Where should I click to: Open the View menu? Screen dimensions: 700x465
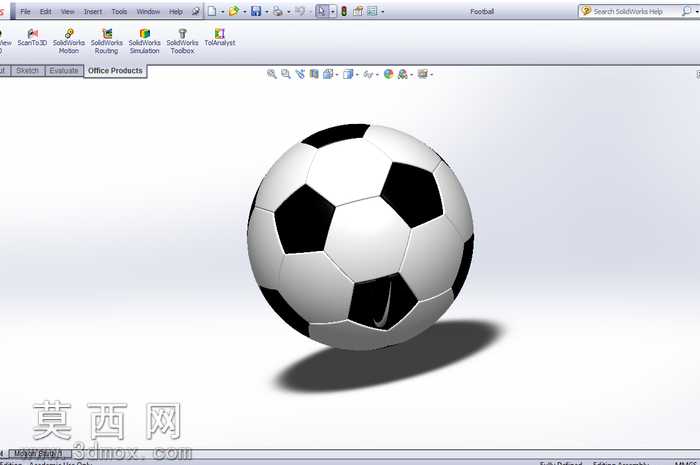click(67, 12)
